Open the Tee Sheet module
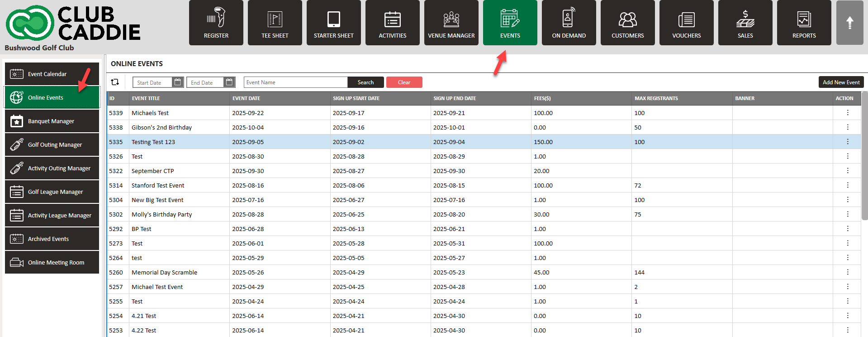Screen dimensions: 868x337 [275, 23]
